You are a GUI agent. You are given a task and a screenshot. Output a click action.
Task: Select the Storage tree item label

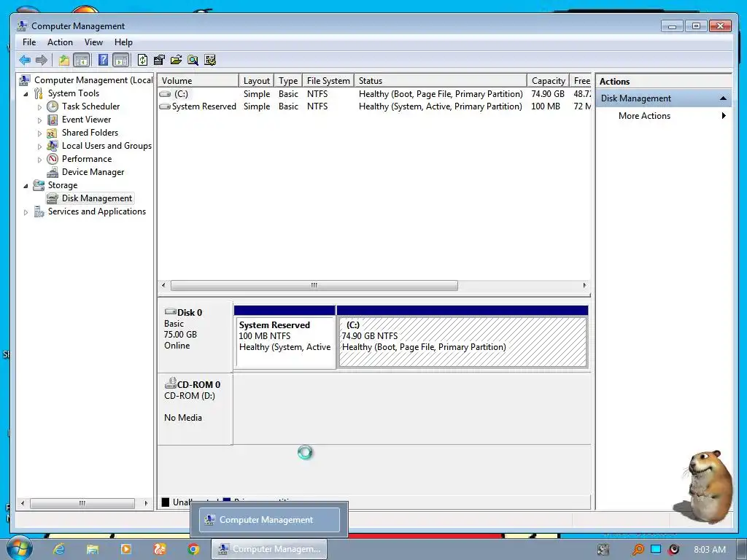[x=63, y=185]
